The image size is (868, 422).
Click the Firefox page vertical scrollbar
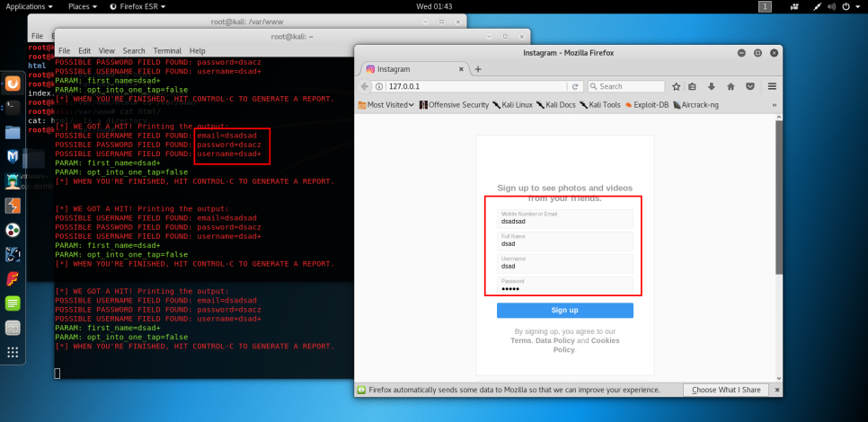pos(779,198)
